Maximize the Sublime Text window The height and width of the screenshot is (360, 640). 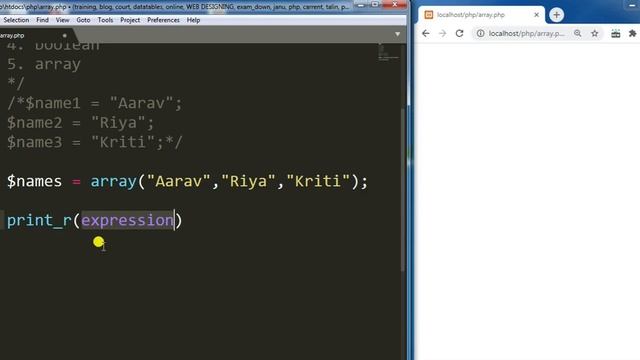375,5
